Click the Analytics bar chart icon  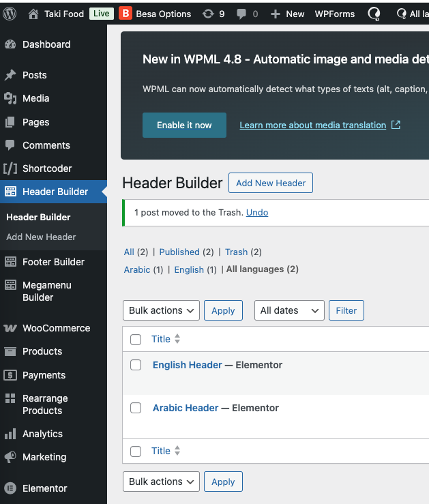tap(10, 434)
